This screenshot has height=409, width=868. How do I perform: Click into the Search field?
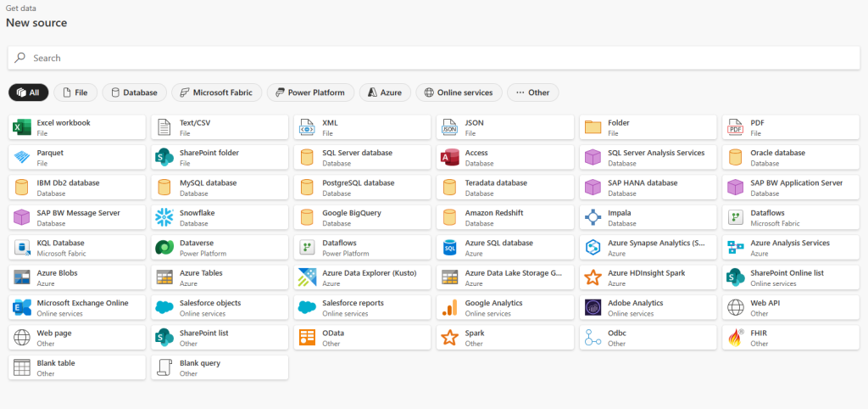[434, 58]
